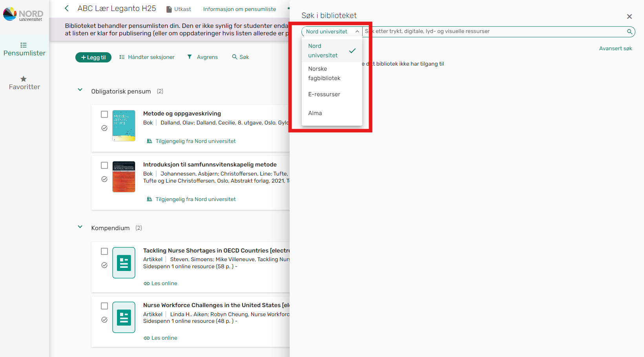The width and height of the screenshot is (644, 357).
Task: Click the Nord universitet logo
Action: [x=23, y=15]
